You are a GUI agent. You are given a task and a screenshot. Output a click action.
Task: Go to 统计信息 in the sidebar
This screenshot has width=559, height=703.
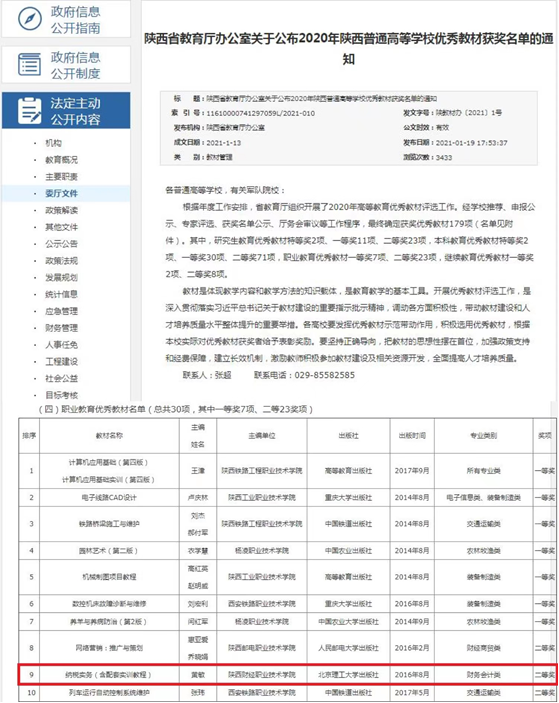click(x=61, y=294)
